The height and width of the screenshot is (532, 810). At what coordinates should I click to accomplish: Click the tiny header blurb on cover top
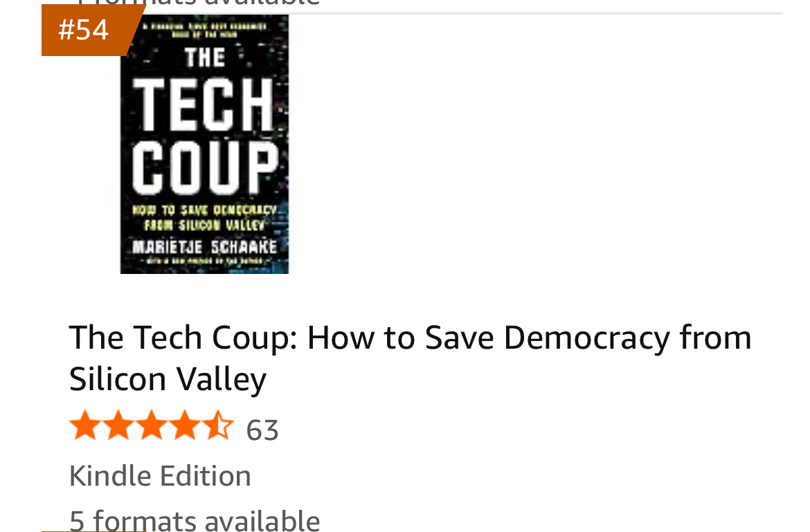coord(204,30)
